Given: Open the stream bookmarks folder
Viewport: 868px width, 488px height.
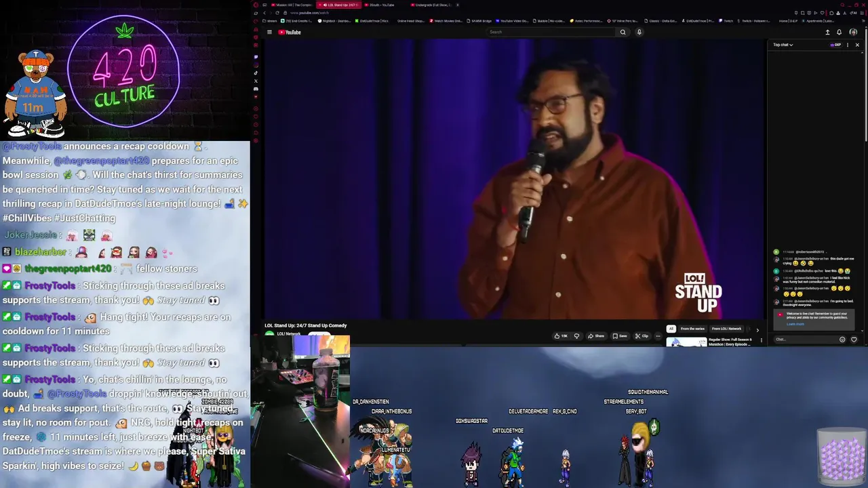Looking at the screenshot, I should pos(270,21).
